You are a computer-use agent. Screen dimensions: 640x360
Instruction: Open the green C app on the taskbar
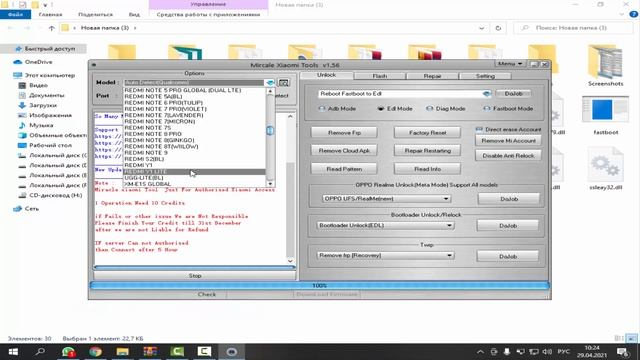(177, 351)
